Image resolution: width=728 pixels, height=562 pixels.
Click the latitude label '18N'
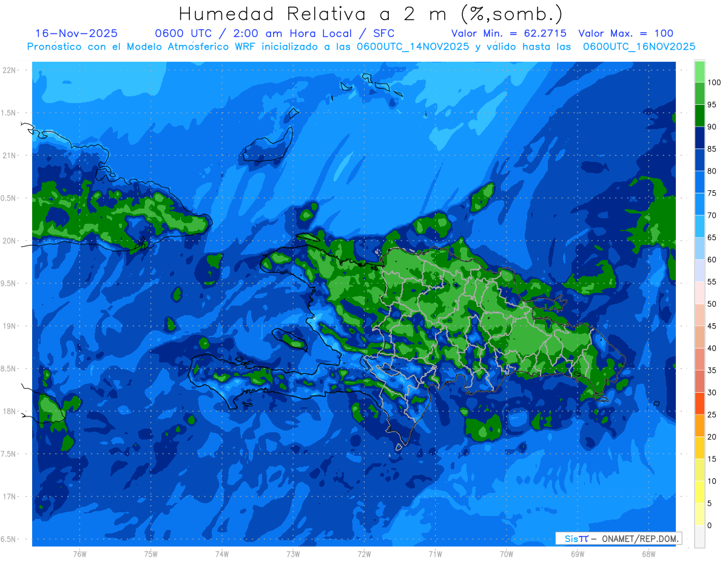9,411
